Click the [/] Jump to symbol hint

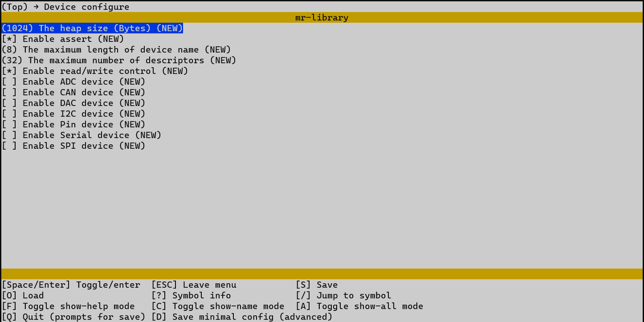tap(343, 296)
